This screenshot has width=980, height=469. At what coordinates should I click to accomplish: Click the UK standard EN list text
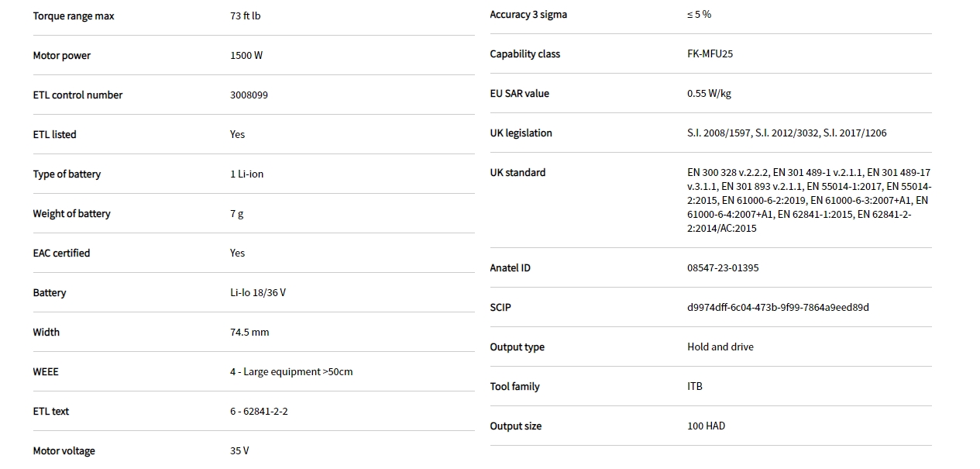click(809, 201)
